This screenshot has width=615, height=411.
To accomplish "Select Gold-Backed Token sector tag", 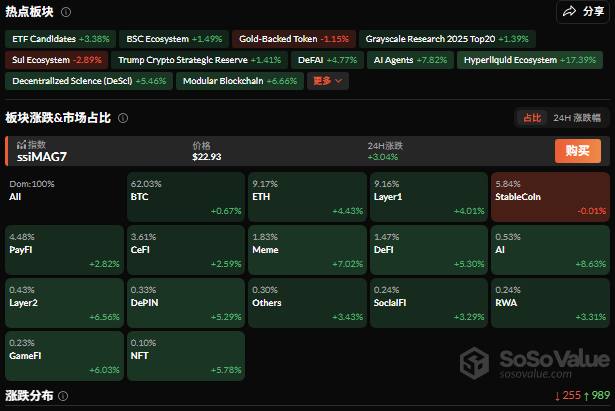I will tap(294, 39).
